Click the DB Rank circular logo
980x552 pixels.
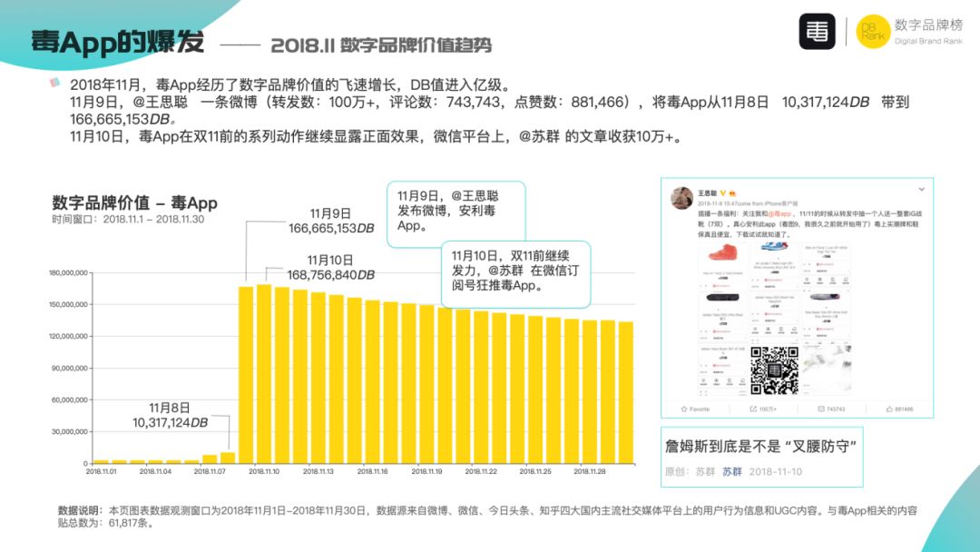(872, 32)
